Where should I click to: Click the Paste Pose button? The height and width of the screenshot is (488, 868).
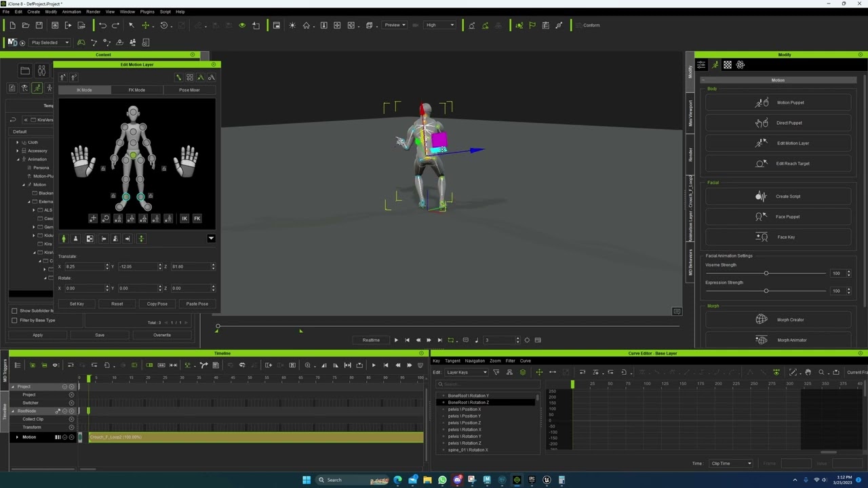click(197, 304)
